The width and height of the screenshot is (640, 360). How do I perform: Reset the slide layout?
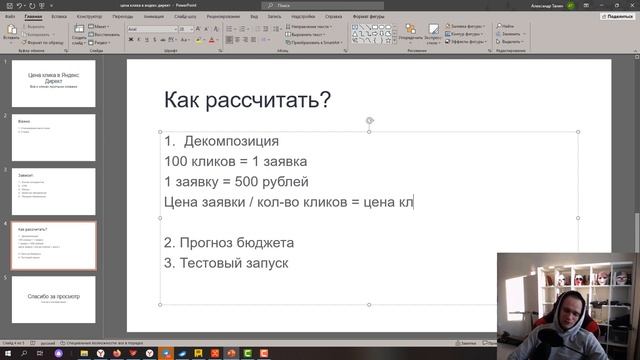pyautogui.click(x=104, y=35)
